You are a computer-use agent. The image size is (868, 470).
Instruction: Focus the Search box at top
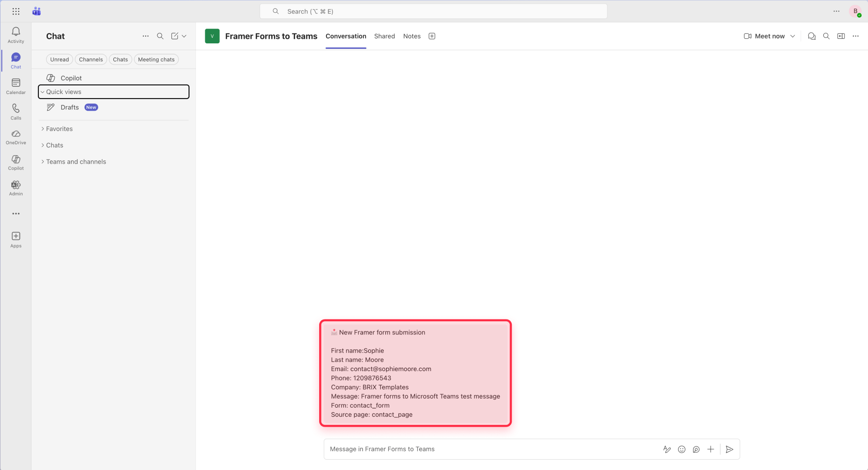coord(433,11)
